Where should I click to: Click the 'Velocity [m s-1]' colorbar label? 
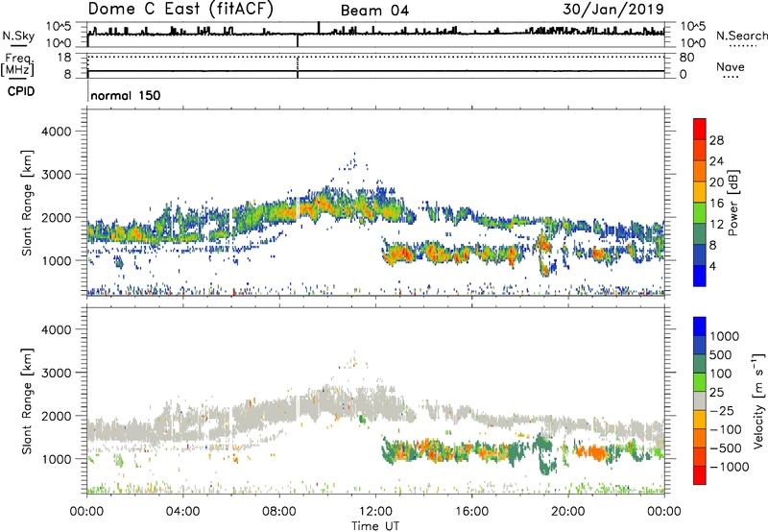point(758,400)
